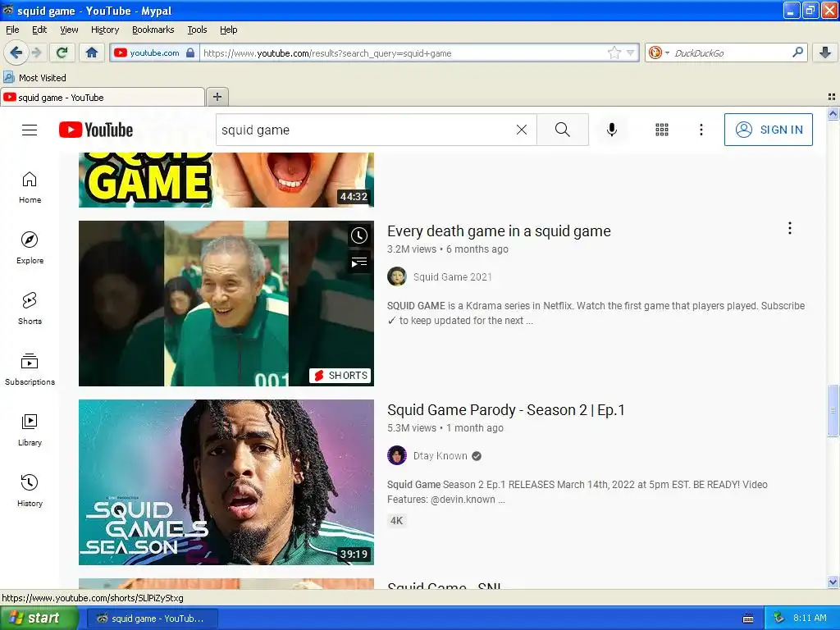The image size is (840, 630).
Task: Click Dtay Known channel avatar
Action: pos(396,455)
